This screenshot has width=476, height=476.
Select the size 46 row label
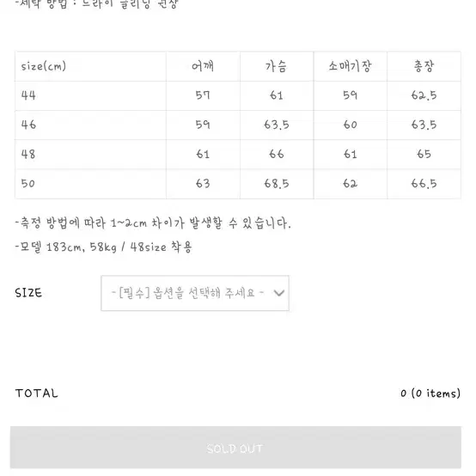click(x=28, y=125)
